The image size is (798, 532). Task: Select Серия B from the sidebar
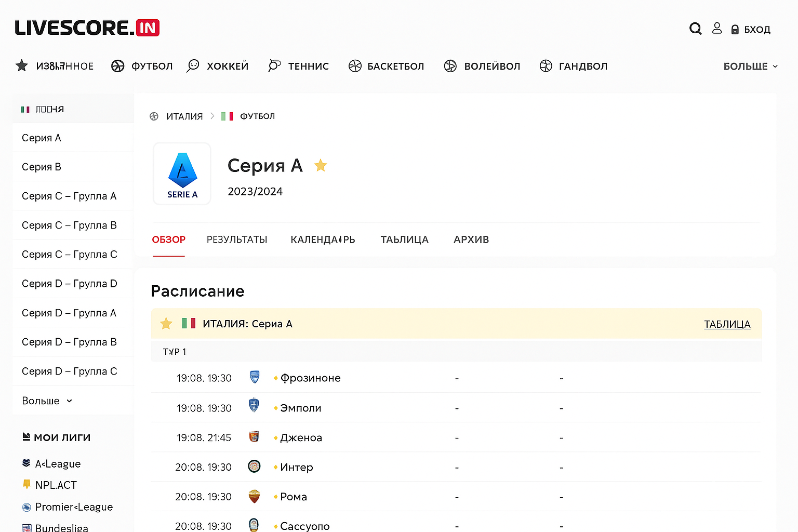coord(42,166)
